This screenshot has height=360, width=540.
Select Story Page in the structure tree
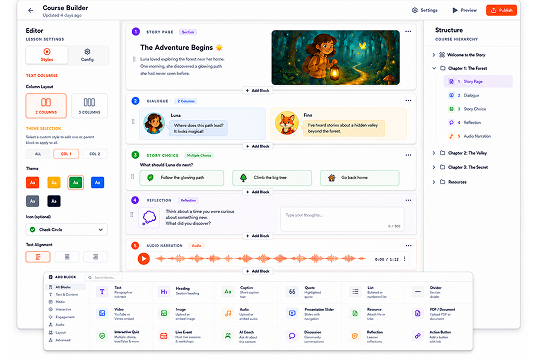(478, 82)
